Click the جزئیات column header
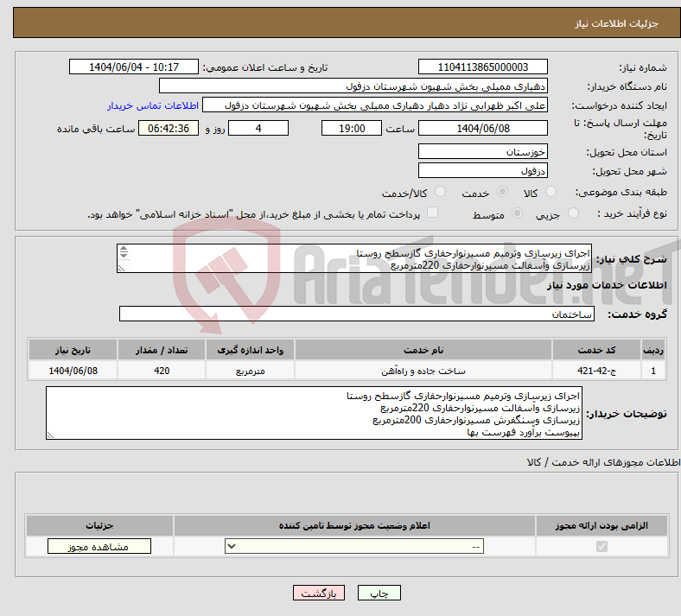 [99, 525]
